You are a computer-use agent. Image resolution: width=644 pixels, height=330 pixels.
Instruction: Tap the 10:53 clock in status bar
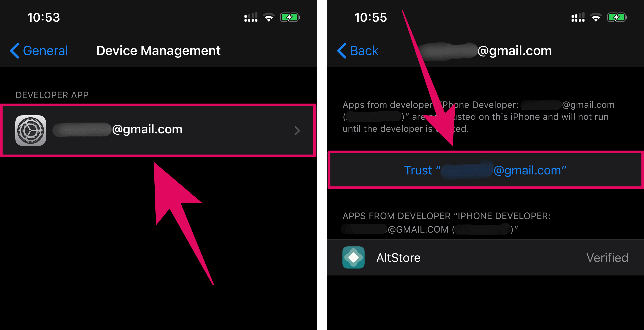pos(44,17)
